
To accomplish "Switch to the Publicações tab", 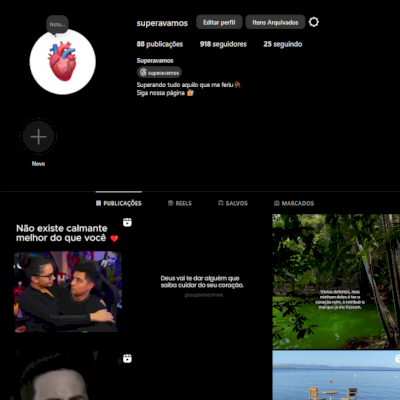I will click(x=119, y=203).
